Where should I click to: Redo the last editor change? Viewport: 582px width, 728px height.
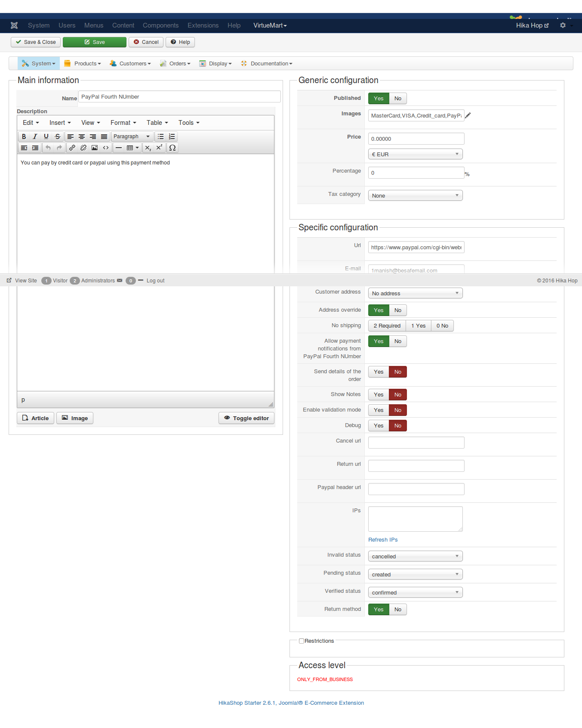tap(59, 148)
